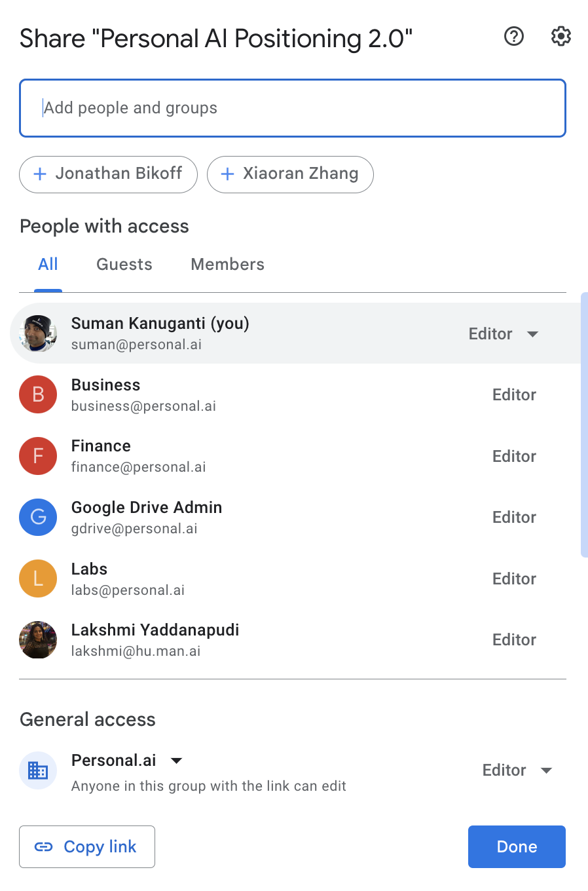The width and height of the screenshot is (588, 891).
Task: Click Suman Kanuganti's profile photo
Action: 38,333
